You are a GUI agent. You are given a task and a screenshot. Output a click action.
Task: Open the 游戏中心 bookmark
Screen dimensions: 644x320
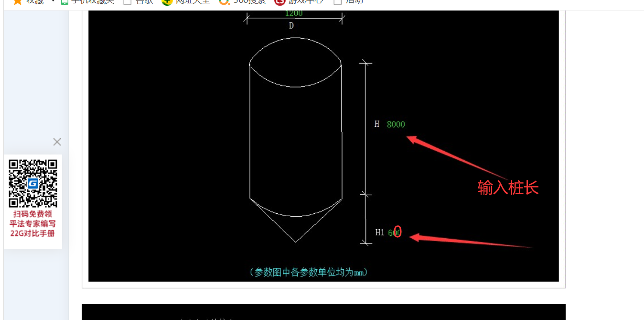(299, 1)
